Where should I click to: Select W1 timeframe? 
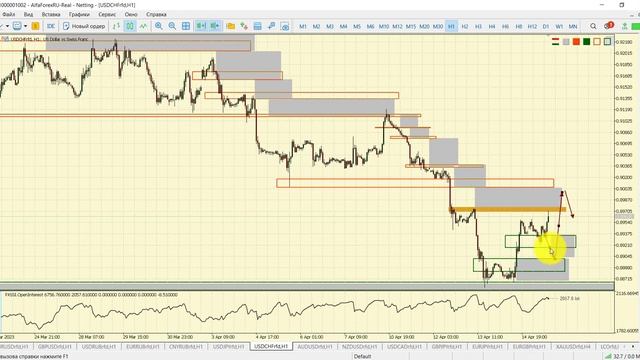click(559, 26)
